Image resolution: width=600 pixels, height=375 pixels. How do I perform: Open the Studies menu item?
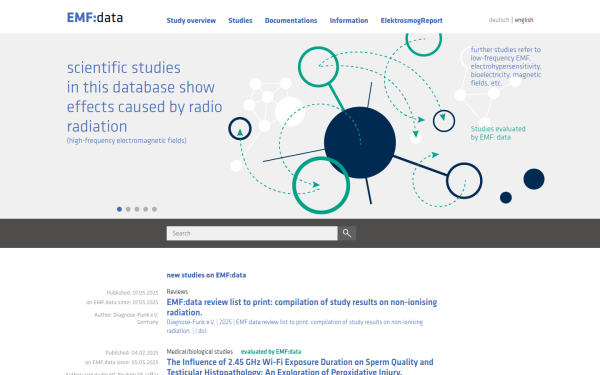pos(240,21)
